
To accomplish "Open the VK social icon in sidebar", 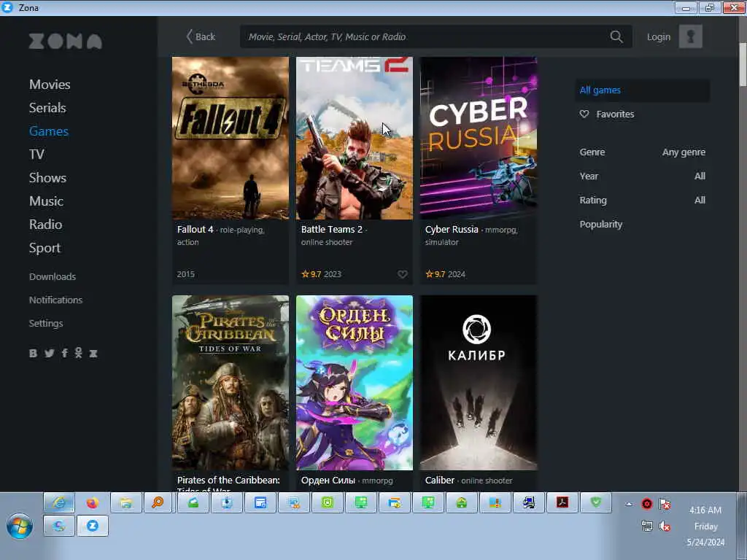I will coord(33,354).
